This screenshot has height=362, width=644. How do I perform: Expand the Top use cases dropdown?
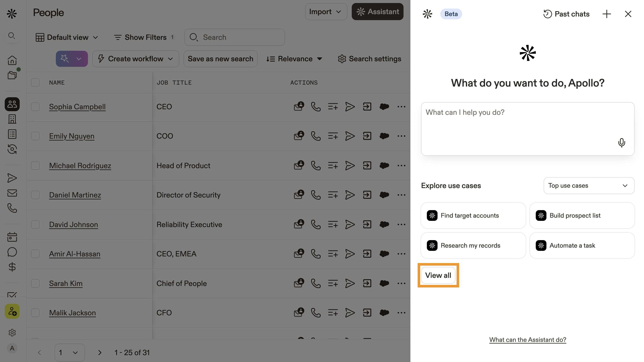589,185
